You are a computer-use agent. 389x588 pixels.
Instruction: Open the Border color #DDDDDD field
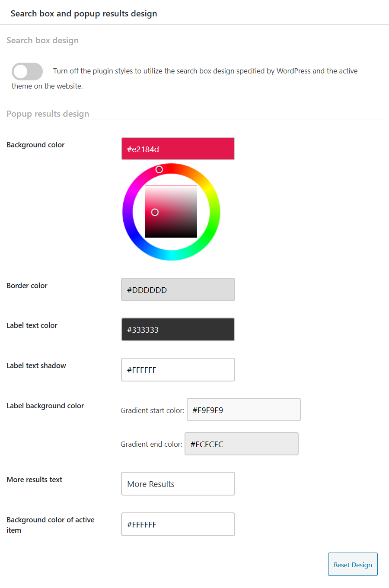point(178,290)
